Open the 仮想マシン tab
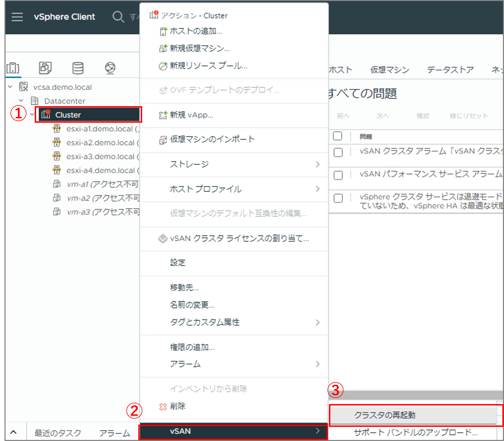The width and height of the screenshot is (504, 441). 390,70
